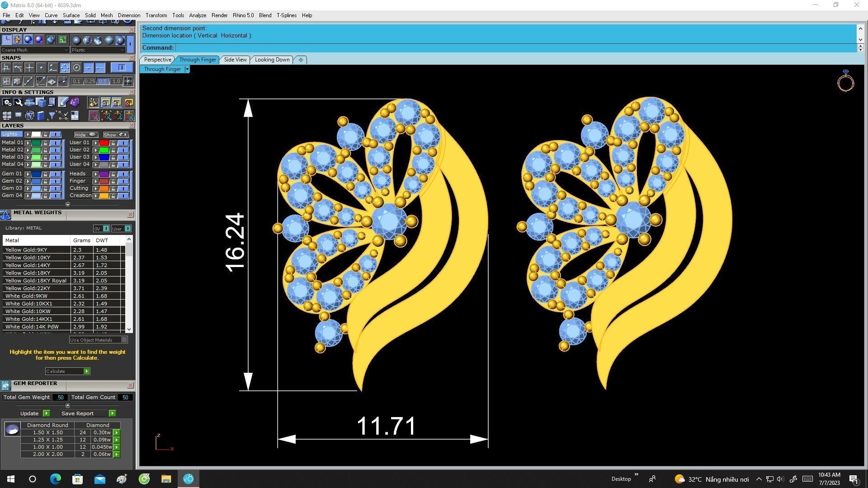Click the funnel filter selection icon

point(52,116)
